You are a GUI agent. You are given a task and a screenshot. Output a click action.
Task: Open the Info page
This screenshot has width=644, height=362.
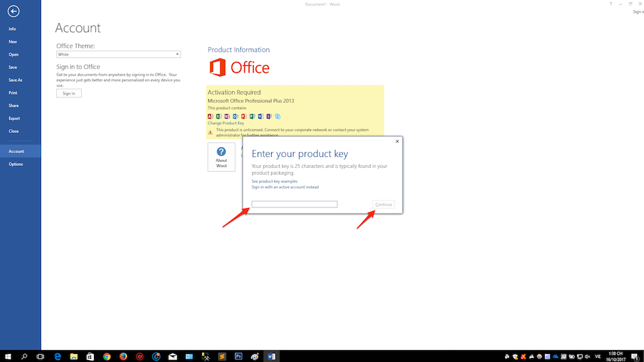12,29
